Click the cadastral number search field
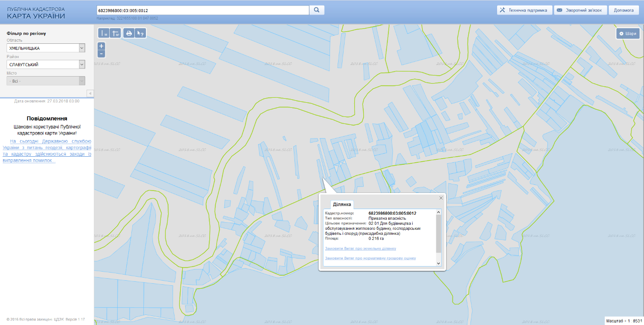Viewport: 644px width, 325px height. pyautogui.click(x=202, y=10)
